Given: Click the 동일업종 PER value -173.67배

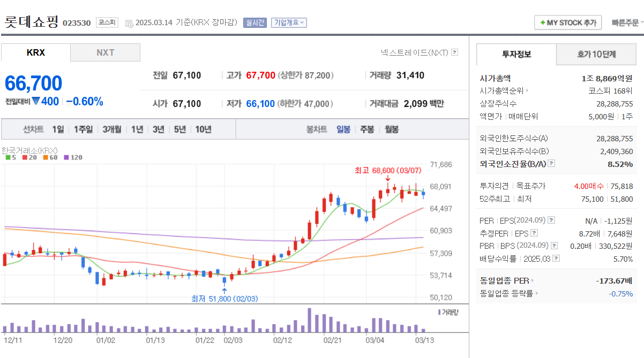Looking at the screenshot, I should pos(615,280).
